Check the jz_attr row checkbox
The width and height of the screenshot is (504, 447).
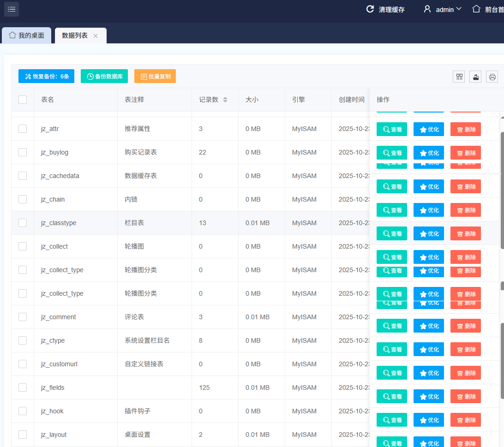(x=23, y=129)
